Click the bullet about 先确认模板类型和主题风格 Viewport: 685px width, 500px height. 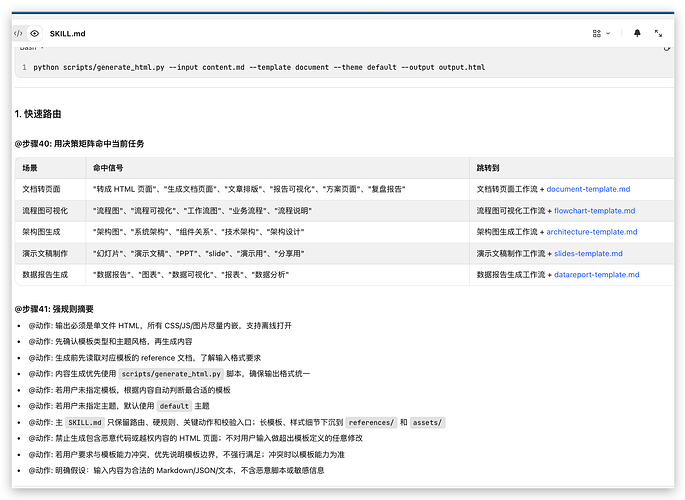pos(110,341)
